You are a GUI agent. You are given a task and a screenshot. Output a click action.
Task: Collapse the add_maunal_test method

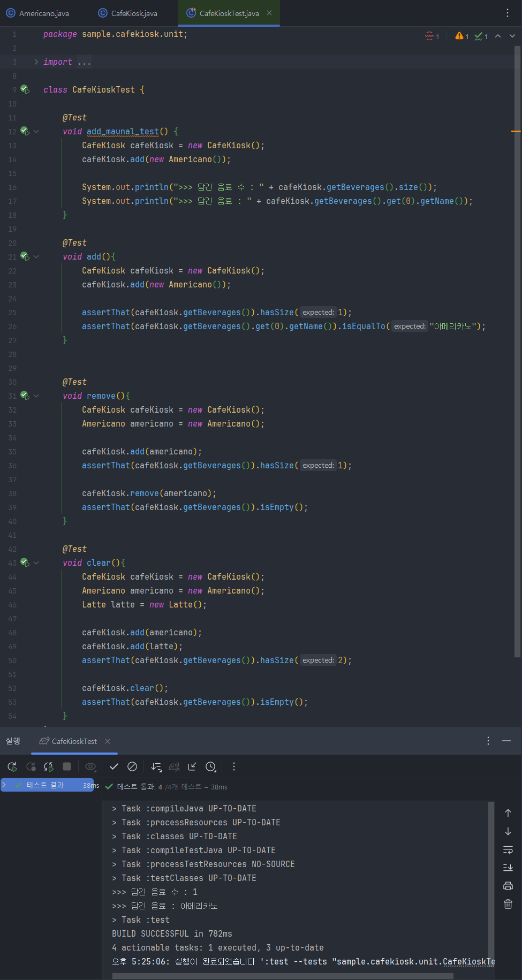[x=36, y=131]
